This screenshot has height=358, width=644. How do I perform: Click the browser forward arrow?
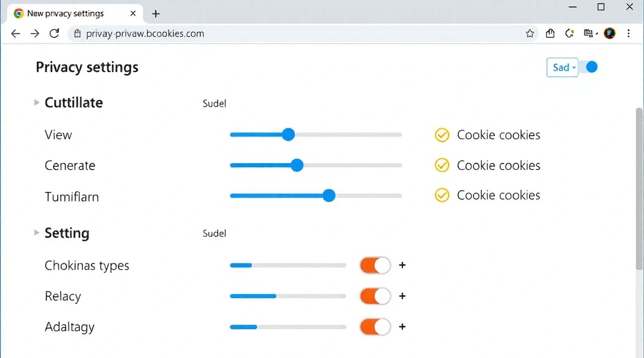(x=35, y=34)
